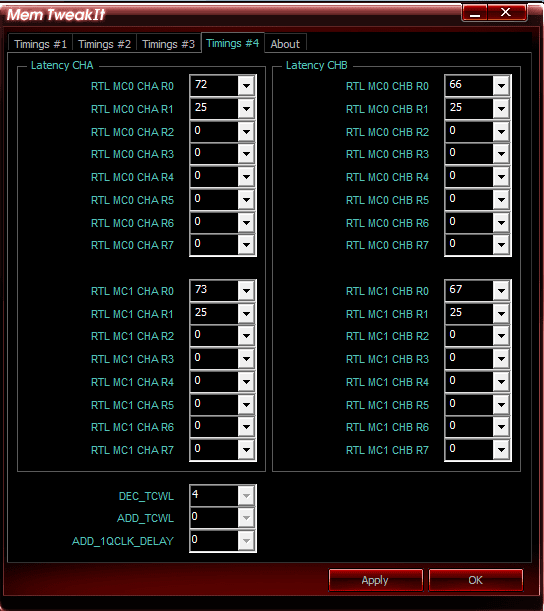Open RTL MC0 CHA R2 dropdown arrow
544x611 pixels.
click(x=246, y=132)
